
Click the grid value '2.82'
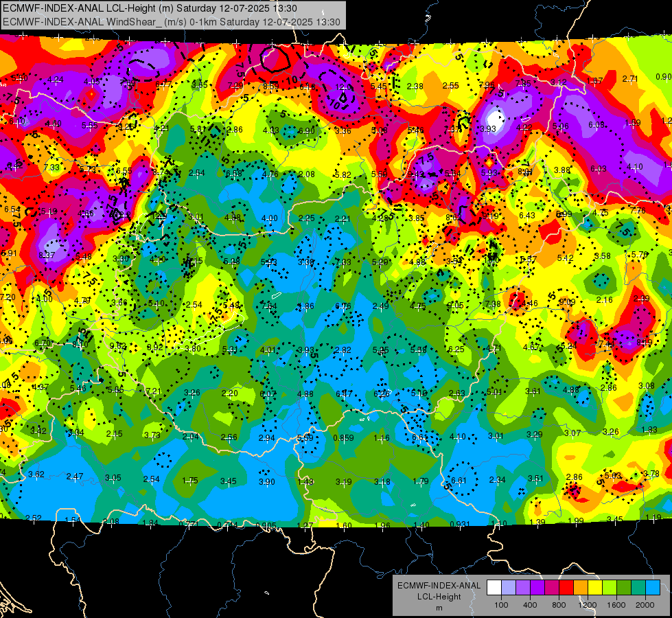tap(343, 350)
